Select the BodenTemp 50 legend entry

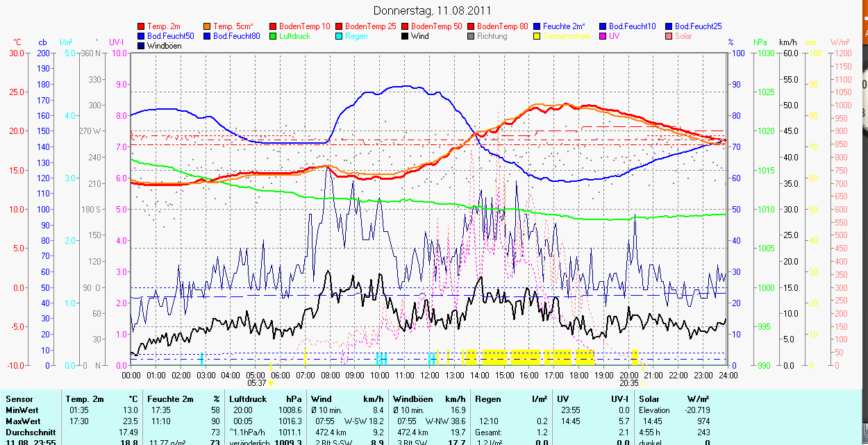pos(432,26)
